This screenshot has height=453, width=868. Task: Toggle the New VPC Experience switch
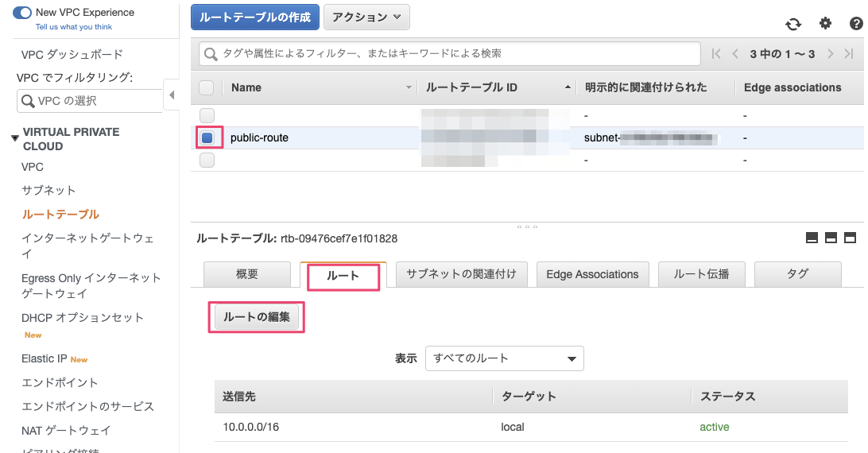(x=22, y=13)
